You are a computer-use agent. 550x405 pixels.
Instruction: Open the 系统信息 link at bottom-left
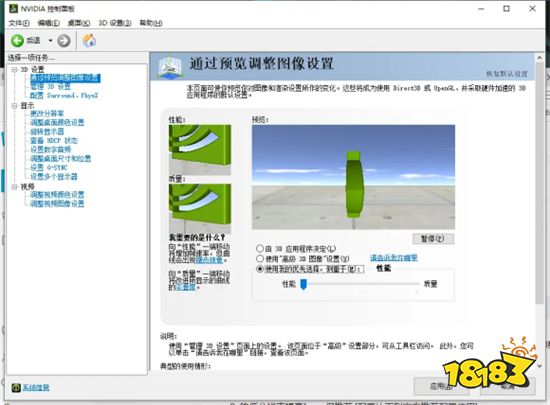coord(36,387)
